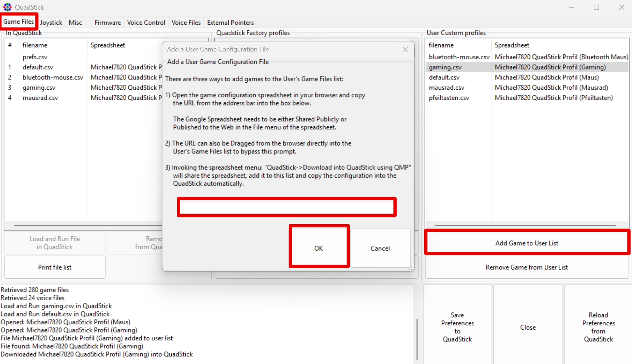
Task: Close the Add User Game Configuration dialog
Action: (x=405, y=49)
